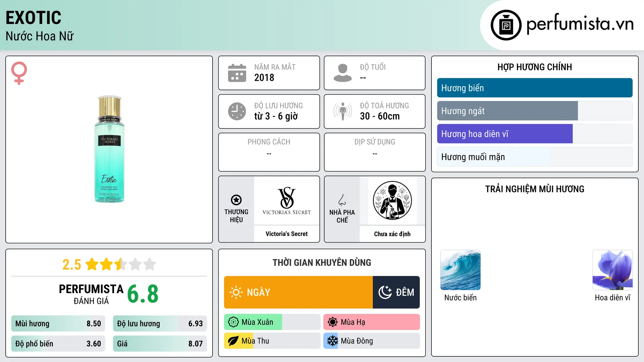This screenshot has width=644, height=362.
Task: Click the perfumer illustration icon
Action: [392, 200]
